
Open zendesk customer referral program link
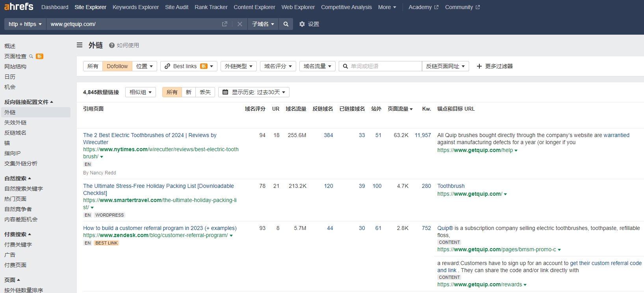[160, 228]
